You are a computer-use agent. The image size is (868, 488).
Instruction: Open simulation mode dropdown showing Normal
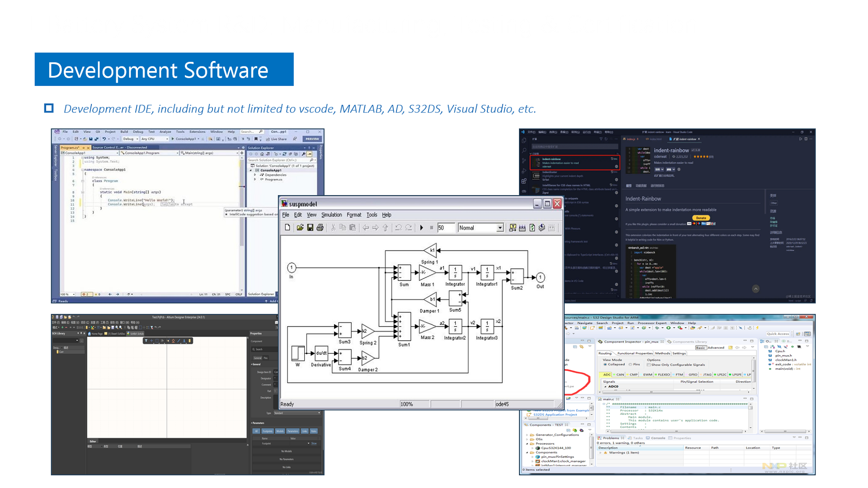click(481, 228)
